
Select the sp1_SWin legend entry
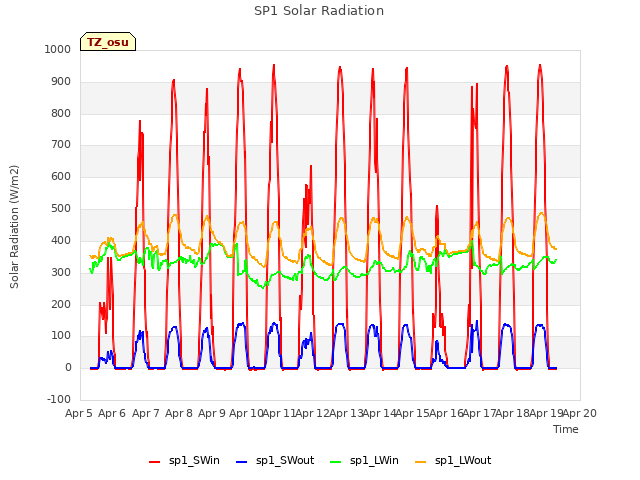[184, 460]
